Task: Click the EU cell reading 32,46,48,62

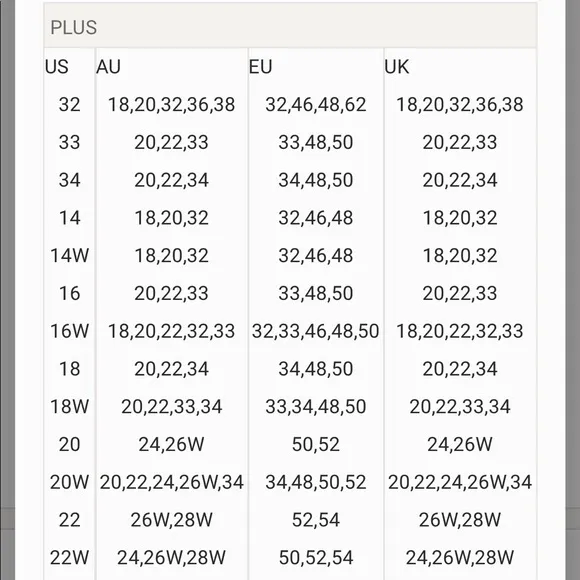Action: [x=316, y=105]
